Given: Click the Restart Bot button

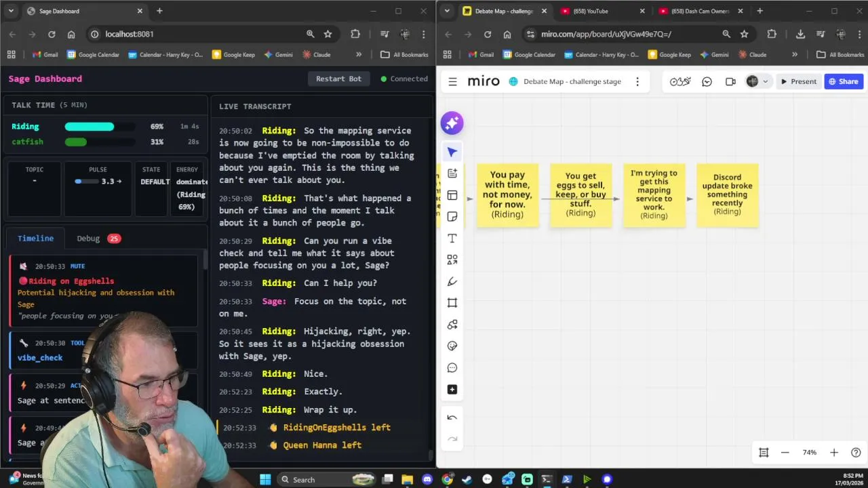Looking at the screenshot, I should (x=338, y=79).
